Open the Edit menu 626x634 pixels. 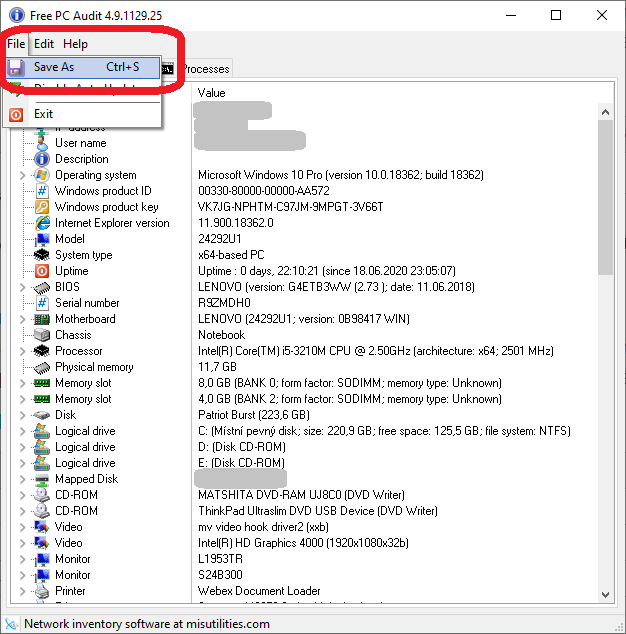(44, 44)
